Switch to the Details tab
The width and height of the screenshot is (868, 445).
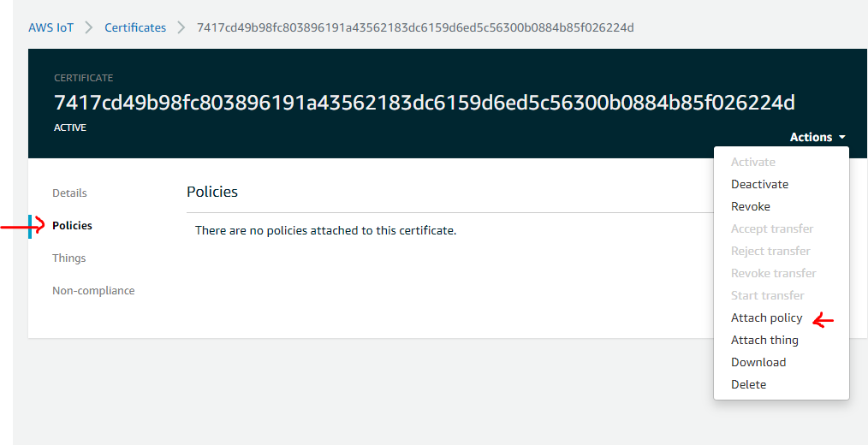click(69, 193)
